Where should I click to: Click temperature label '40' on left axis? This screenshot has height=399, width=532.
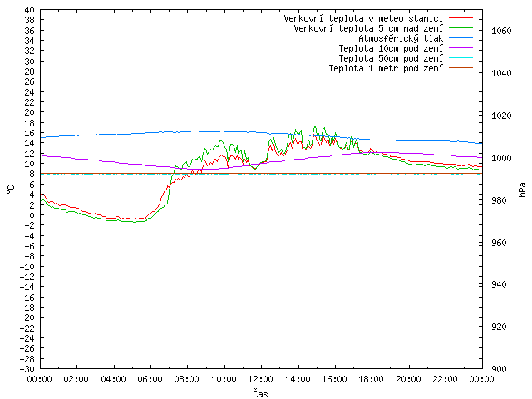point(30,10)
